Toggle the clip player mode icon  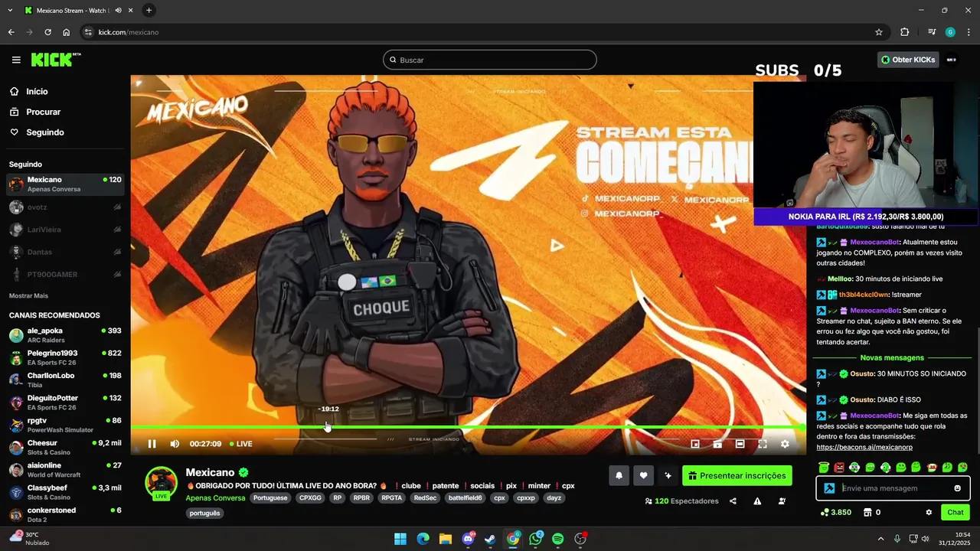coord(717,444)
